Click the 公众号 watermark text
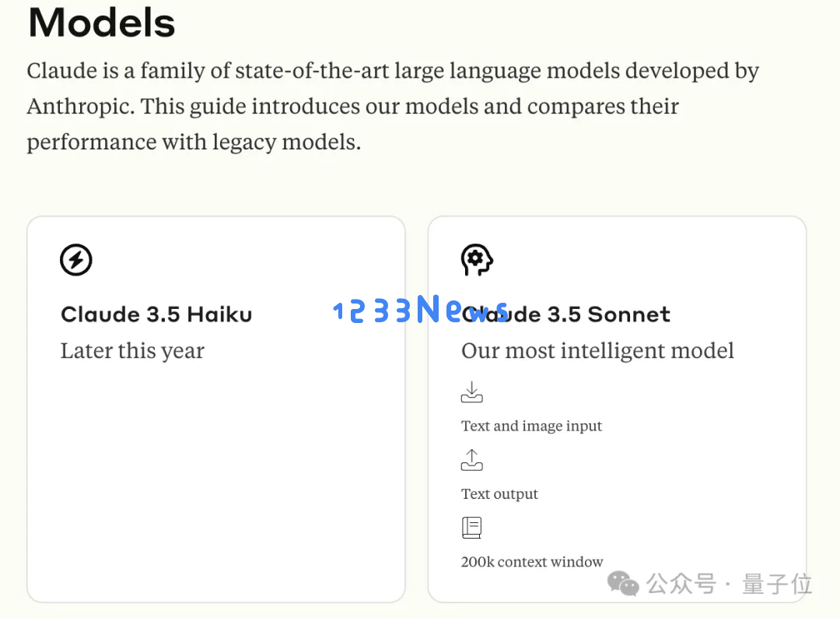Viewport: 840px width, 618px height. [x=681, y=585]
